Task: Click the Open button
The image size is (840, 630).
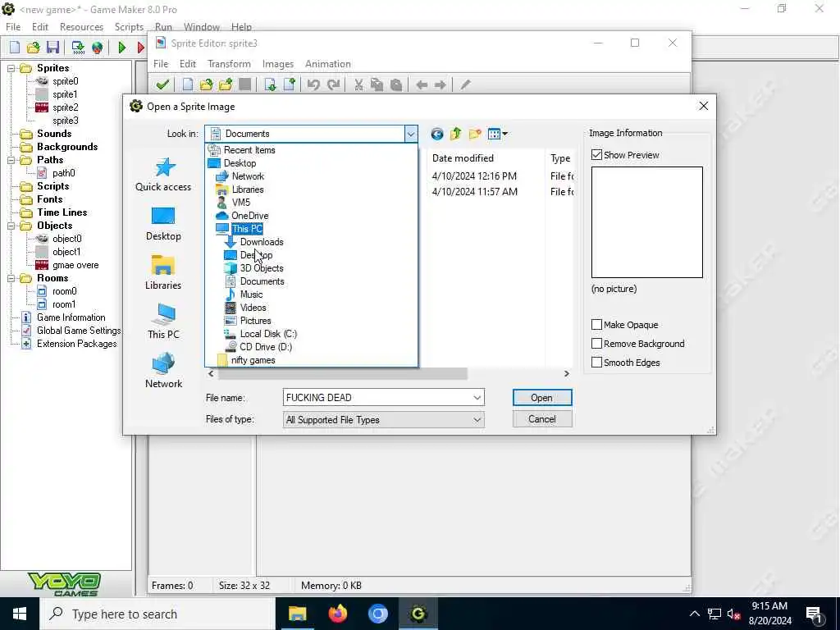Action: (542, 398)
